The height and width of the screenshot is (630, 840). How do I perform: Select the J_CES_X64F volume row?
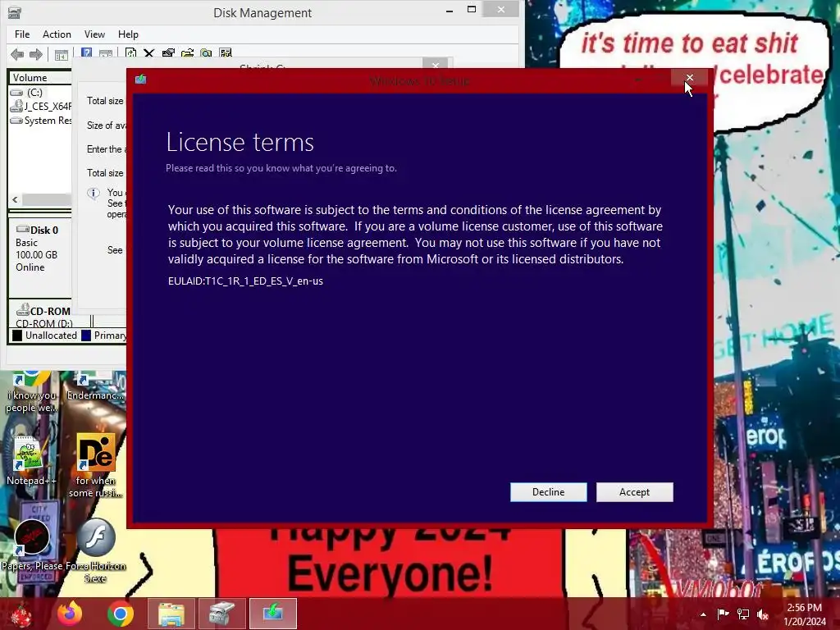pyautogui.click(x=40, y=106)
